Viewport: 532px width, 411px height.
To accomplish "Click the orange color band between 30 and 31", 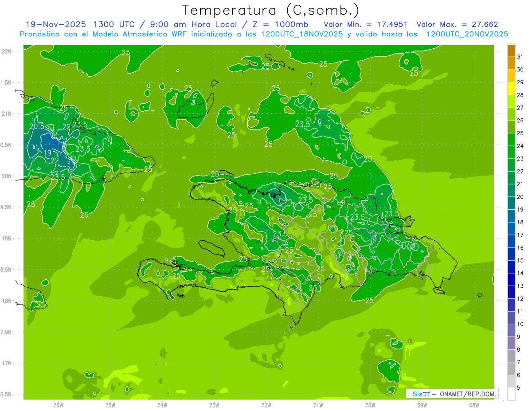I will click(511, 63).
